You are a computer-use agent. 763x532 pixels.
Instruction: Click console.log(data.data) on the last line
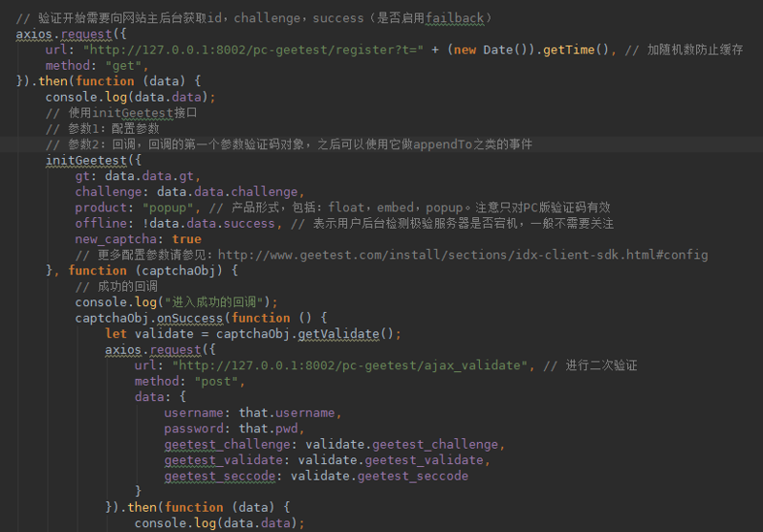coord(219,523)
